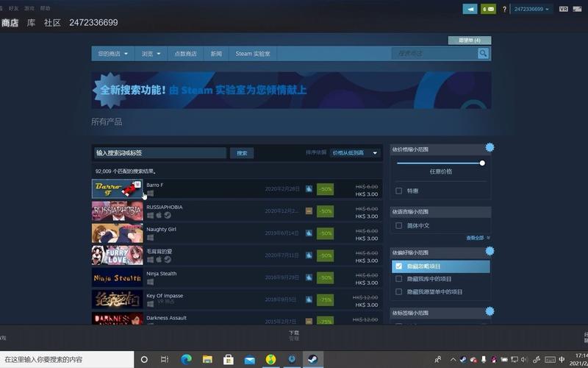The width and height of the screenshot is (588, 368).
Task: Open the 浏览 browse dropdown menu
Action: pyautogui.click(x=151, y=54)
